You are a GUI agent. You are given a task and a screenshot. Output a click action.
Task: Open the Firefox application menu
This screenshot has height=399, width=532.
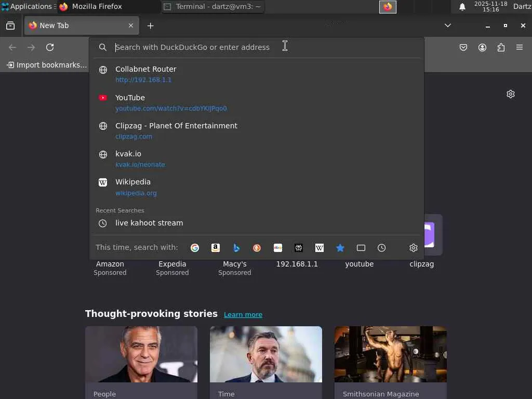(x=520, y=47)
